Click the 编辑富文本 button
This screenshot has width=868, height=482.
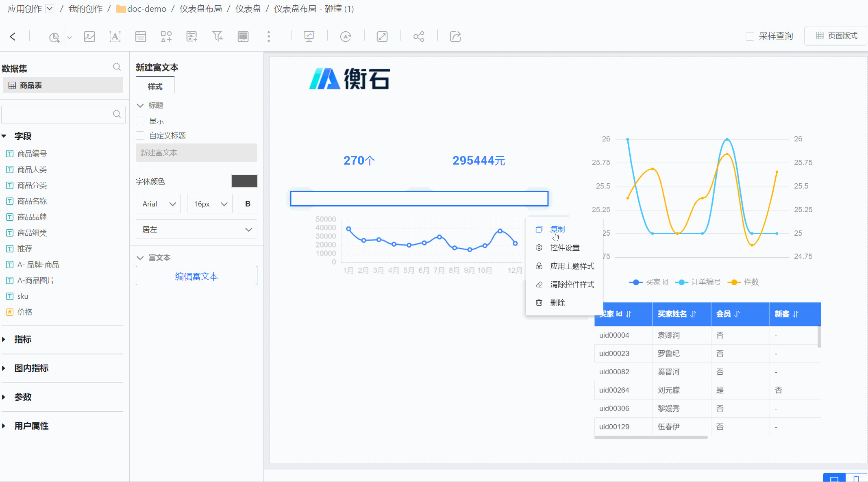196,276
